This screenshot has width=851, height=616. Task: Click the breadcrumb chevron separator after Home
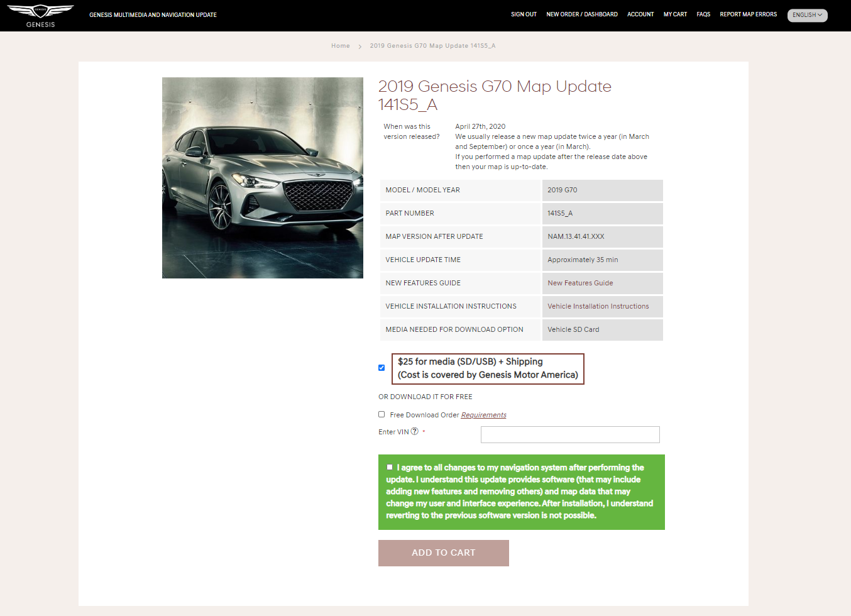point(360,47)
